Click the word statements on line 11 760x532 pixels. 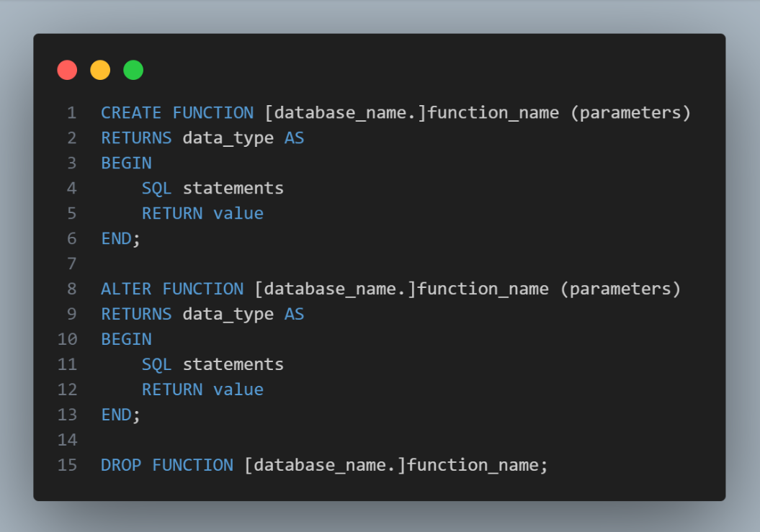pos(233,365)
